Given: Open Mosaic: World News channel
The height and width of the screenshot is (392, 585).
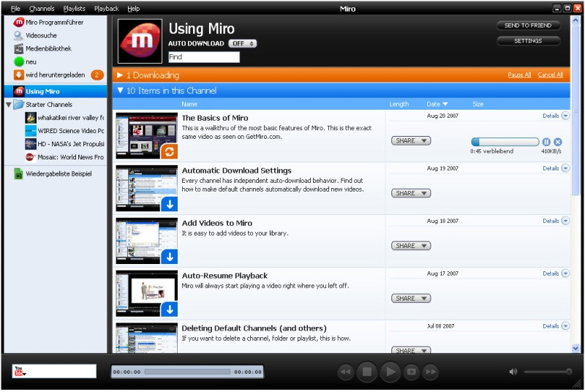Looking at the screenshot, I should pos(65,157).
